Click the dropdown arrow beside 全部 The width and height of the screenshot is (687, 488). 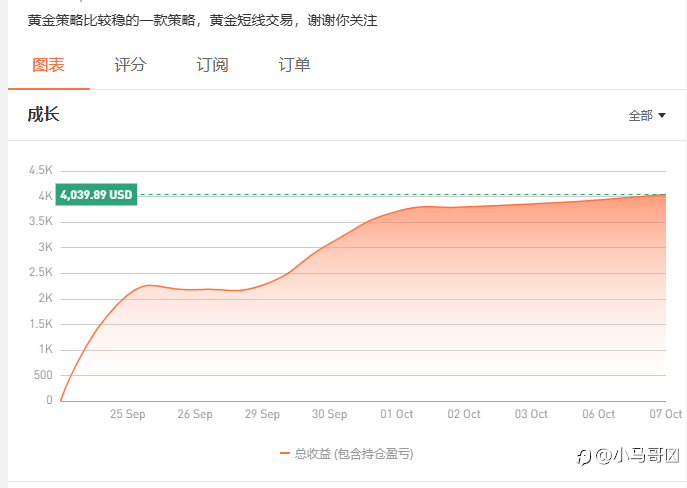(662, 116)
